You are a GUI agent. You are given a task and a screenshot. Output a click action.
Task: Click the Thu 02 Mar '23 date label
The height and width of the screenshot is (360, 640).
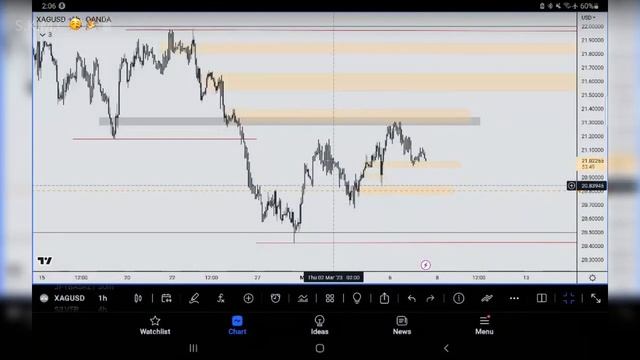[x=334, y=278]
